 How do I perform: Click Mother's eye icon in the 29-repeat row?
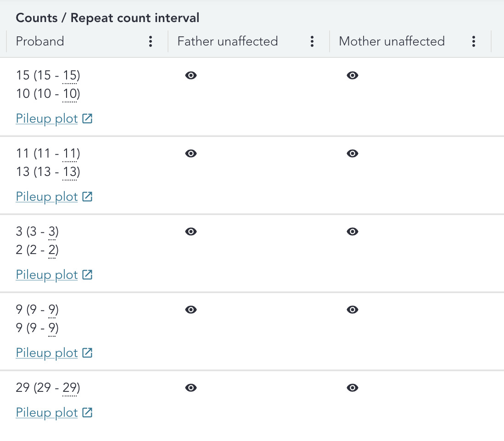pos(352,387)
